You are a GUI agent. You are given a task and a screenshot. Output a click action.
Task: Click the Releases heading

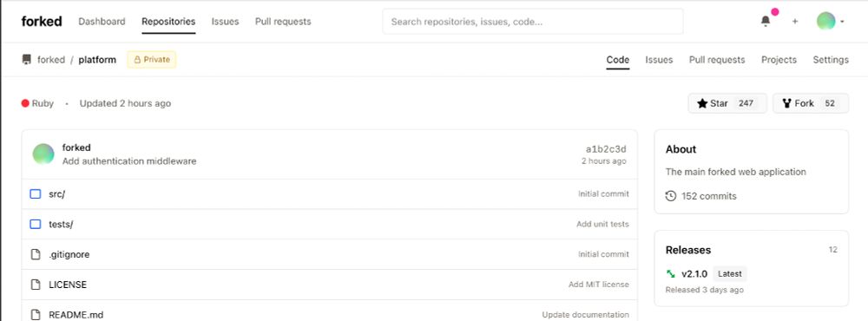688,250
